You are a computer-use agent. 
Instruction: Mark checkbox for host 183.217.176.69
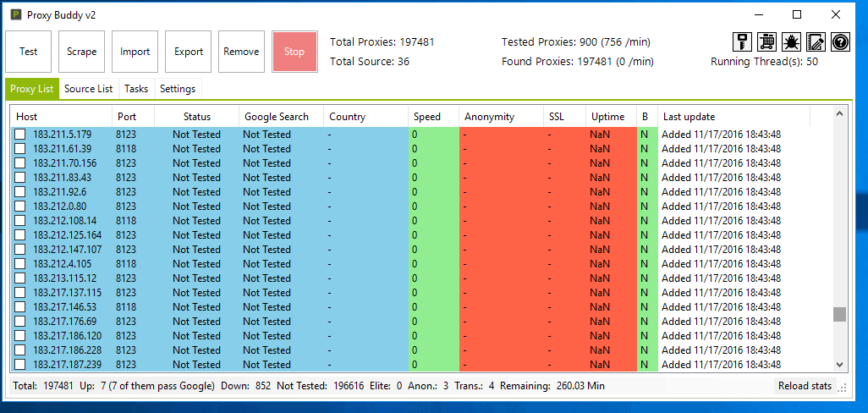click(x=20, y=322)
